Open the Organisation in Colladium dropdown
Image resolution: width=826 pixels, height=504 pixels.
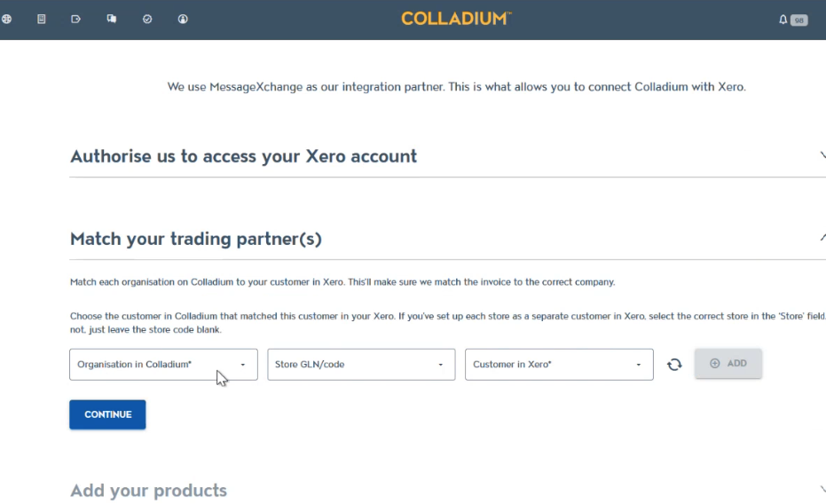(163, 364)
